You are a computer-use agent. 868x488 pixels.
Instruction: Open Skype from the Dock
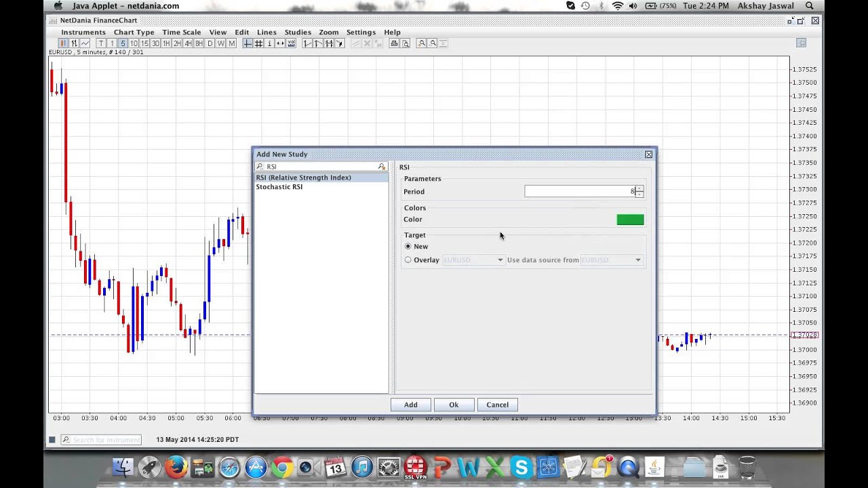pos(521,467)
